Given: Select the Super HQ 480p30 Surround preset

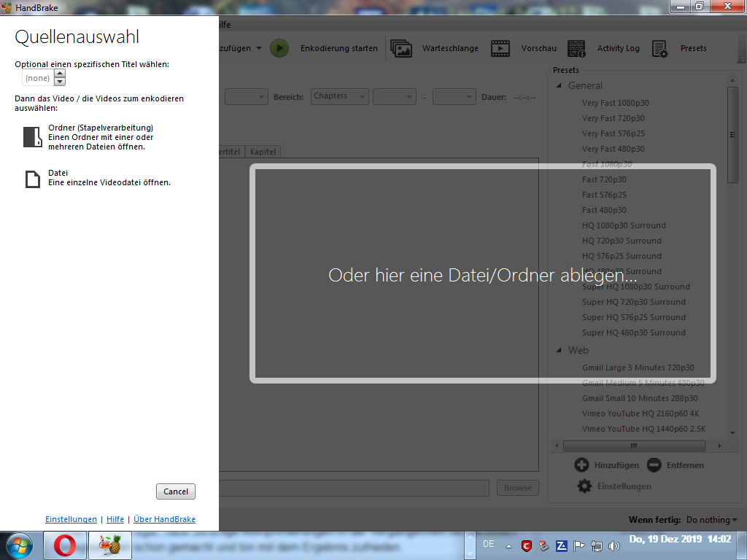Looking at the screenshot, I should click(634, 332).
